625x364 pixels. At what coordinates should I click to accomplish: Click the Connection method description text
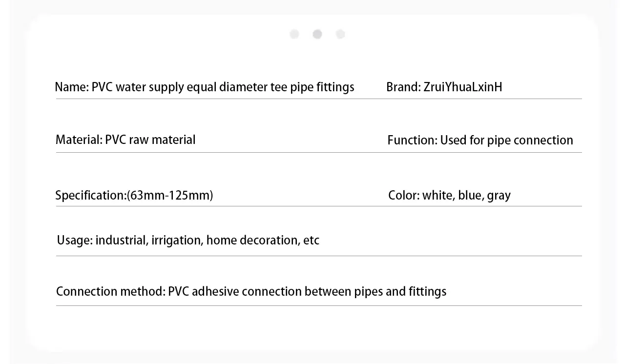click(251, 292)
